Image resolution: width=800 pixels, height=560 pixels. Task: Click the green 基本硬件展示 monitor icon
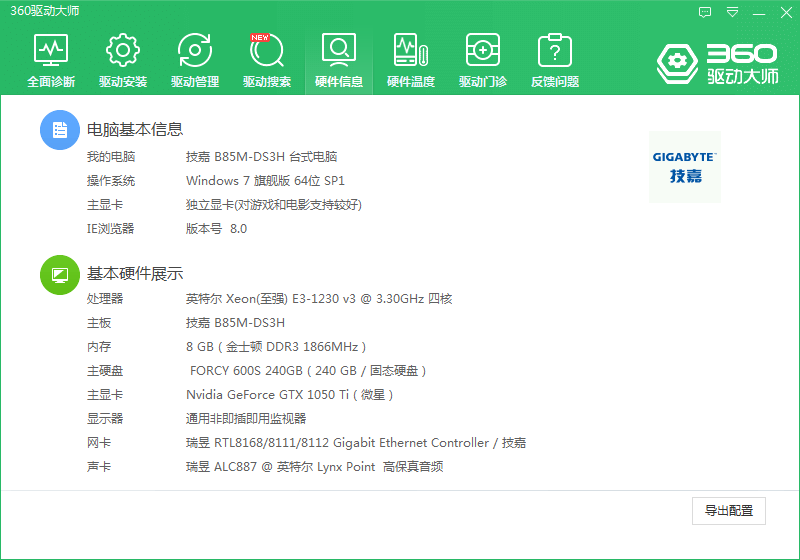pos(59,274)
